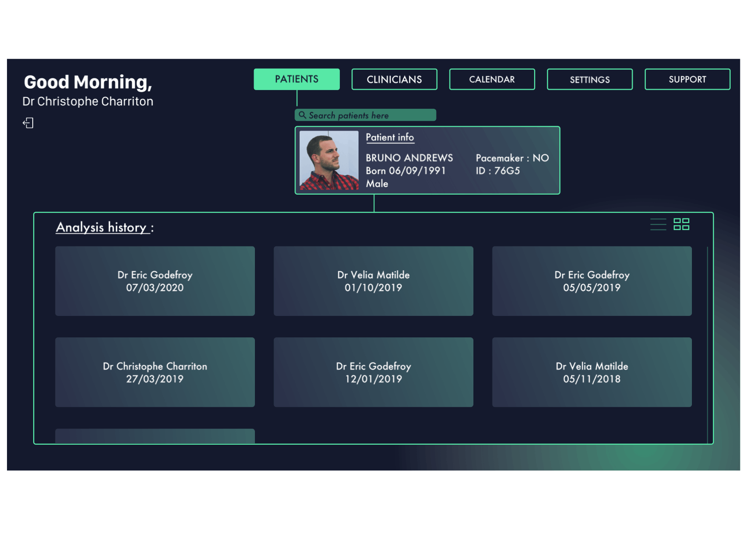Click the Analysis history heading
747x560 pixels.
click(103, 227)
